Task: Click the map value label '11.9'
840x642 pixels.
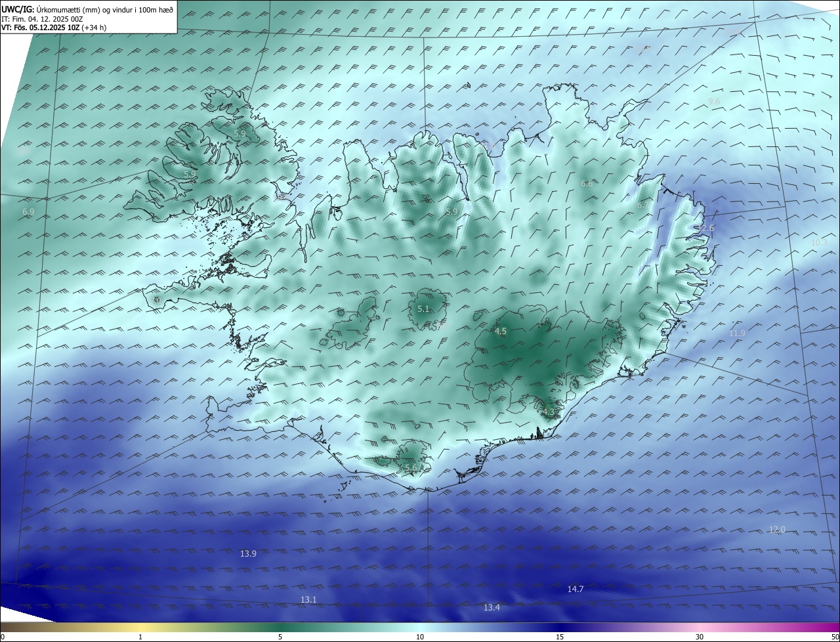Action: click(737, 333)
